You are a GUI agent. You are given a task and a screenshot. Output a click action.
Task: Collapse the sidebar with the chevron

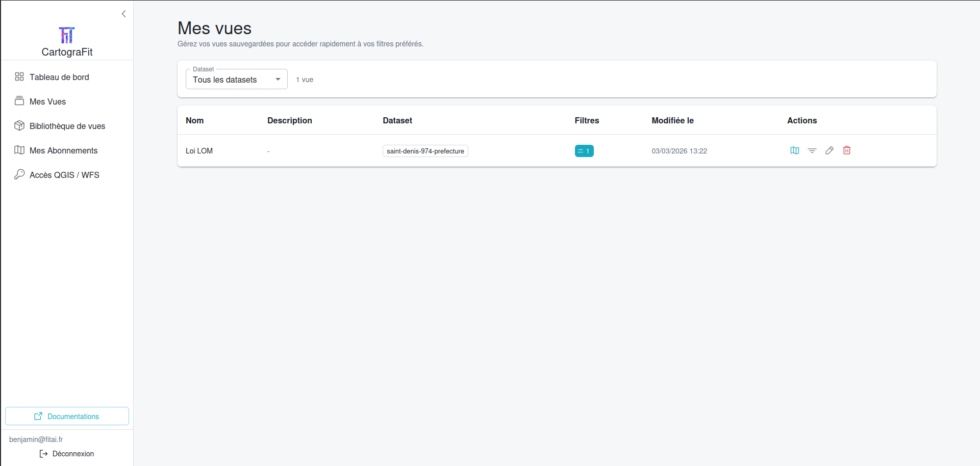pos(123,14)
